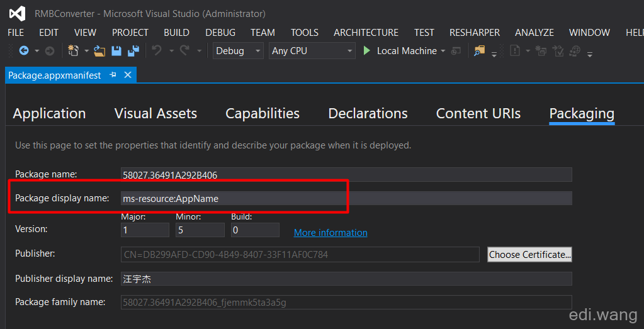Open the DEBUG menu
644x329 pixels.
220,33
